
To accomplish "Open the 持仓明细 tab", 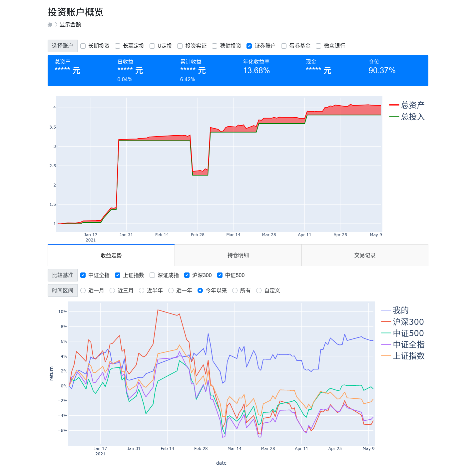I will pyautogui.click(x=238, y=255).
